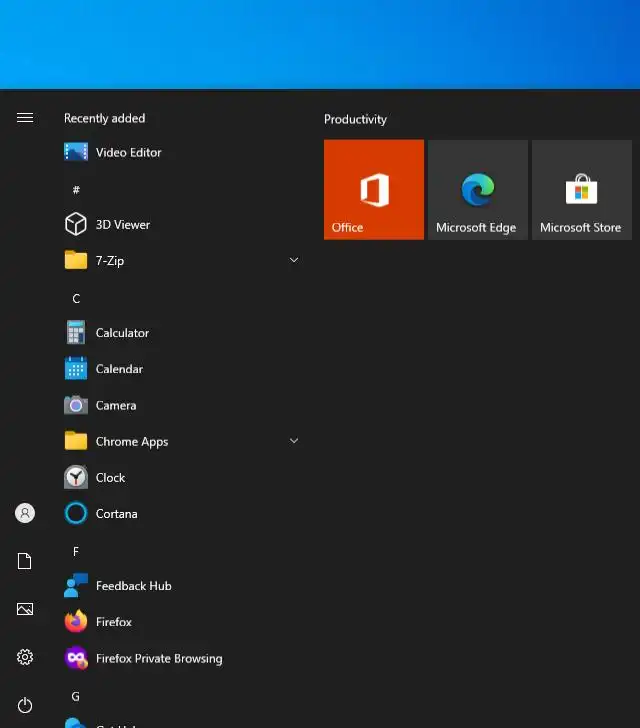Click the Power button icon
The image size is (640, 728).
click(25, 705)
